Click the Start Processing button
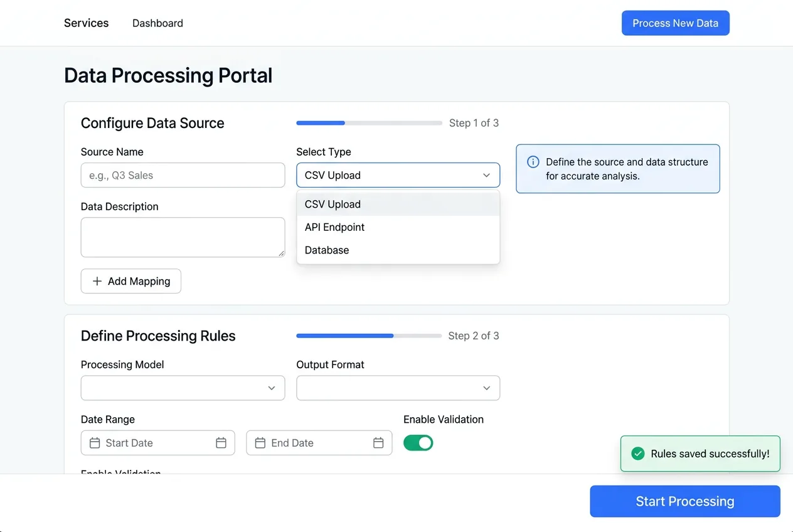This screenshot has height=532, width=793. click(x=684, y=501)
